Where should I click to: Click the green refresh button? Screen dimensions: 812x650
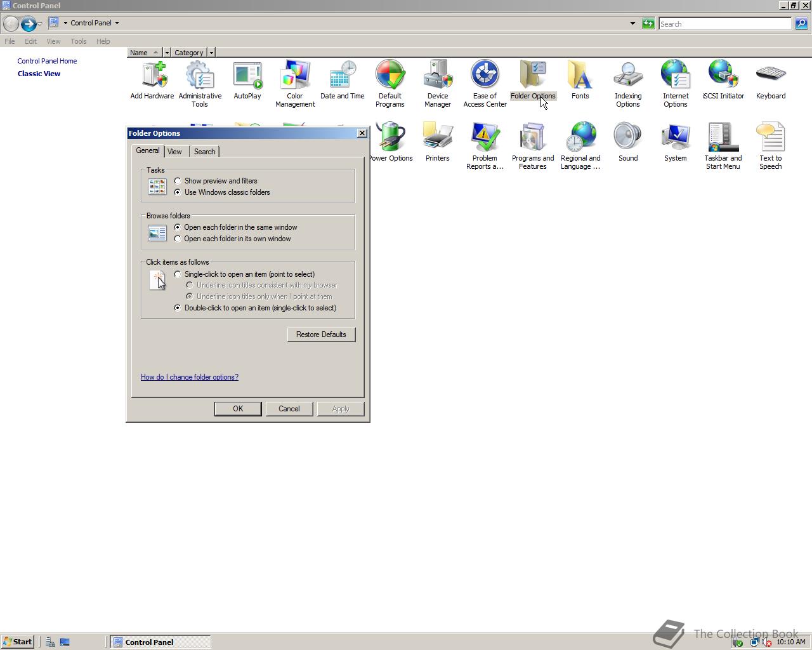click(648, 23)
